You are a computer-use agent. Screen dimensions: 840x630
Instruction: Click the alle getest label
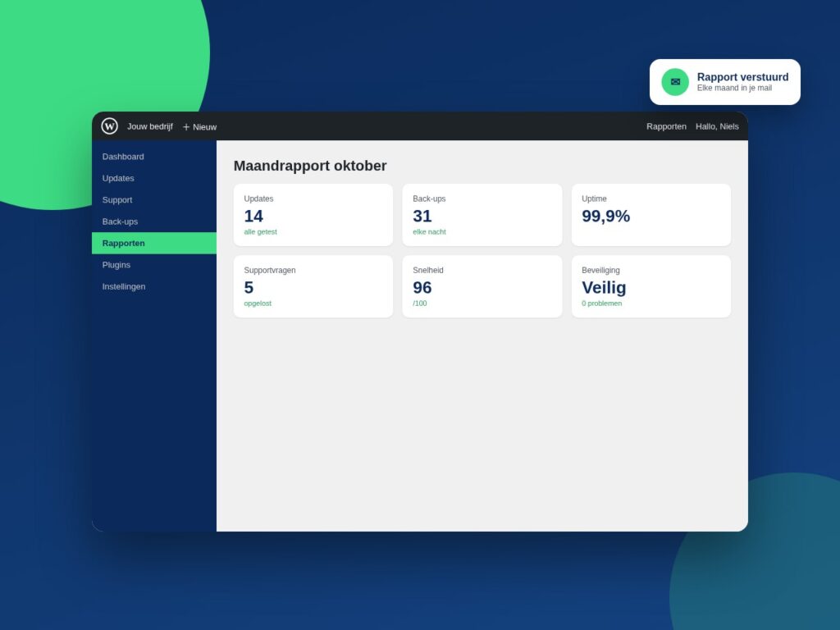tap(260, 232)
